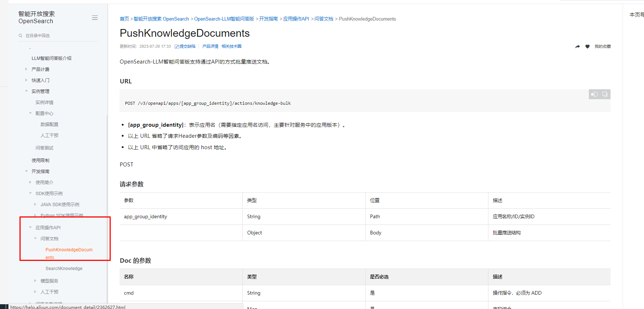Expand the 使用简介 tree node

coord(30,182)
